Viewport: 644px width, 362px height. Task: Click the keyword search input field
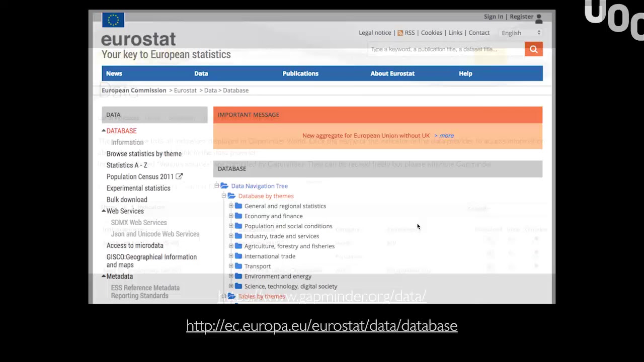pos(446,49)
